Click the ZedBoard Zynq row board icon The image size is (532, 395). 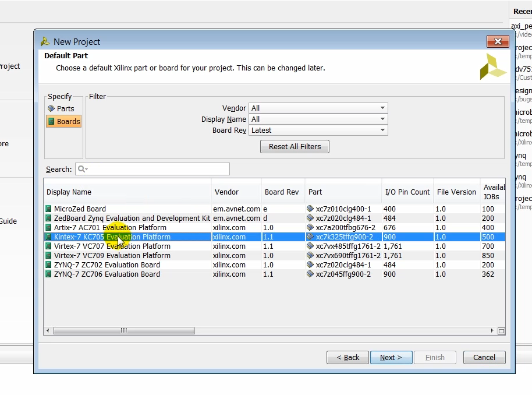point(49,218)
